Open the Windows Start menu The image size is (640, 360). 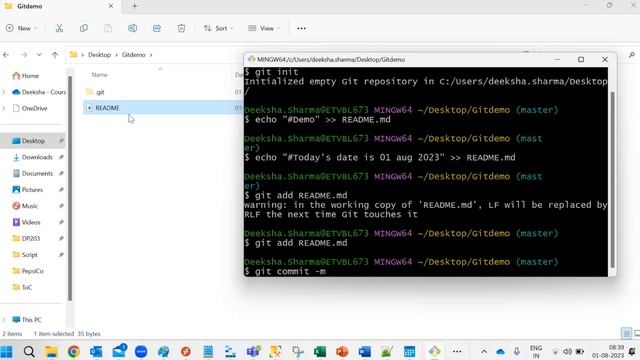[x=6, y=351]
